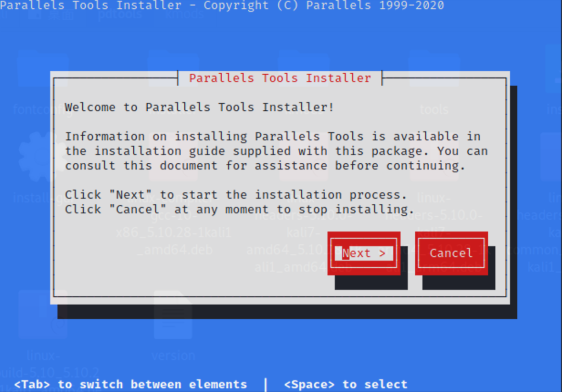562x392 pixels.
Task: Select "Welcome to Parallels Tools Installer!" text
Action: [199, 107]
